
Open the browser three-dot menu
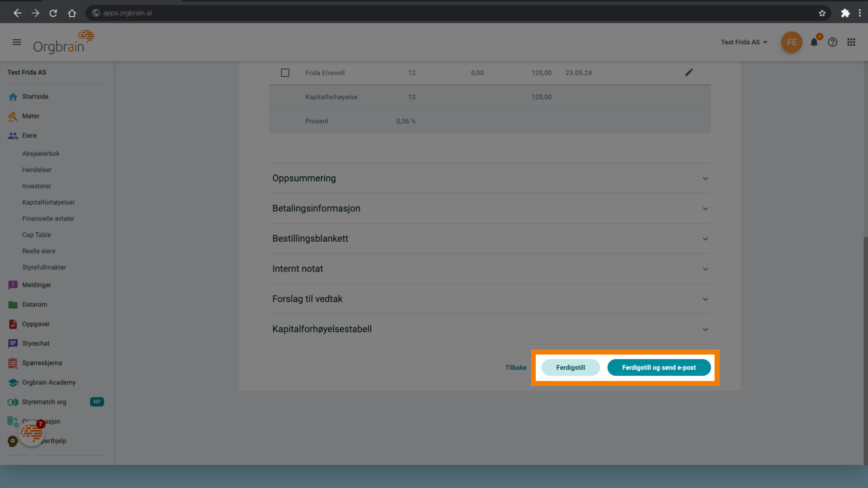pos(859,13)
